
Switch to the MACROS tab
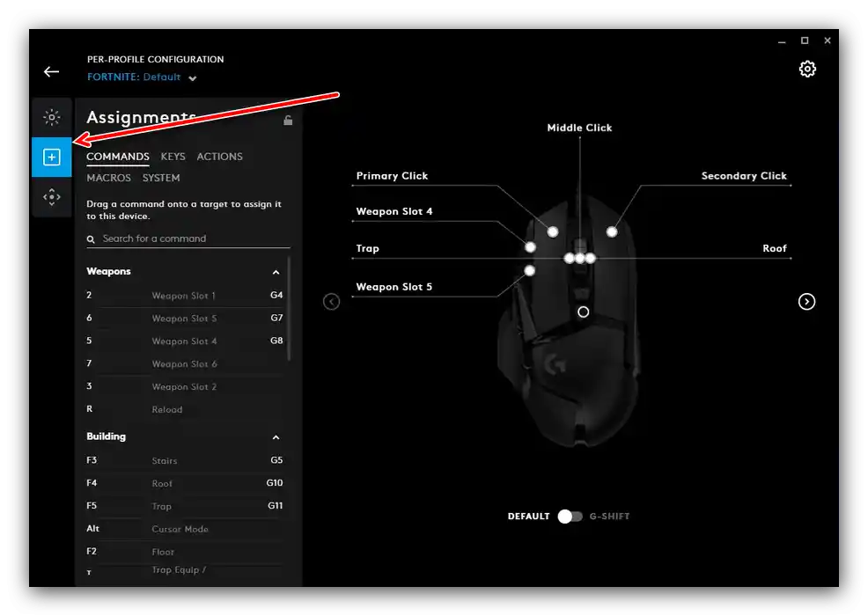pos(108,179)
